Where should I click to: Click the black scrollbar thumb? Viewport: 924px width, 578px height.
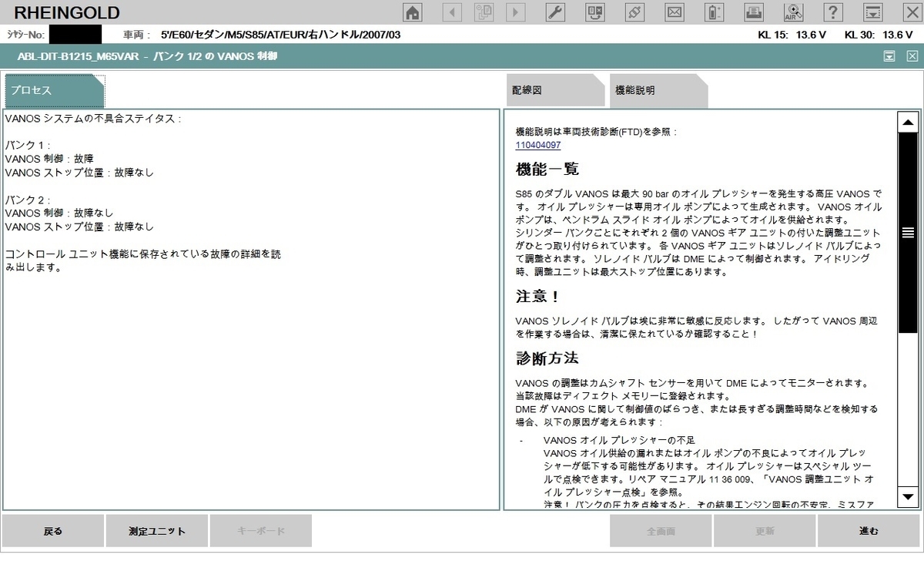[x=908, y=233]
